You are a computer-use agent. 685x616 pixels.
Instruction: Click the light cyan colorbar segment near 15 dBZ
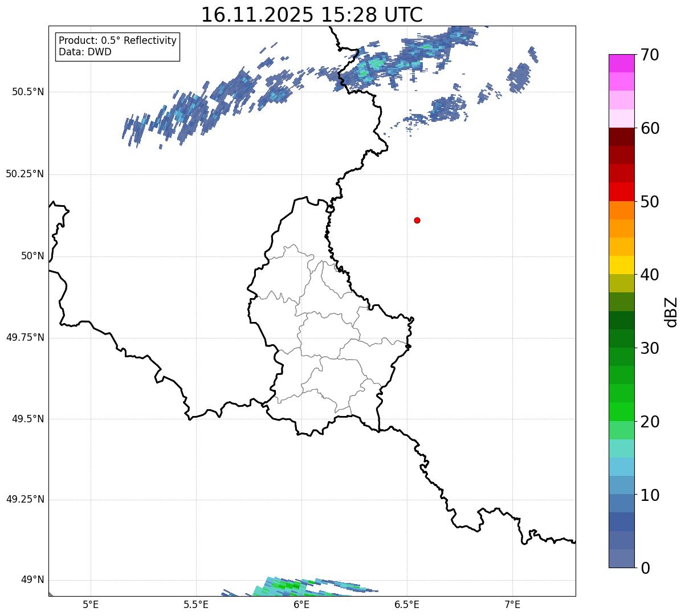tap(622, 448)
